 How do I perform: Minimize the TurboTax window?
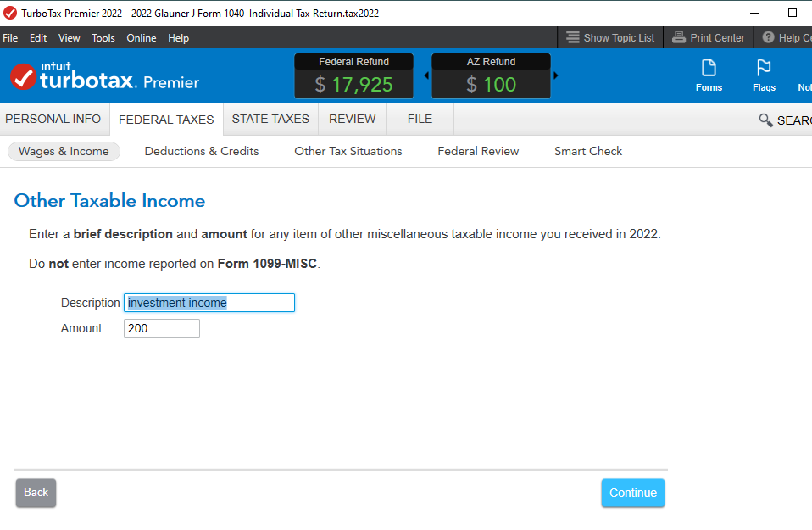pos(754,13)
